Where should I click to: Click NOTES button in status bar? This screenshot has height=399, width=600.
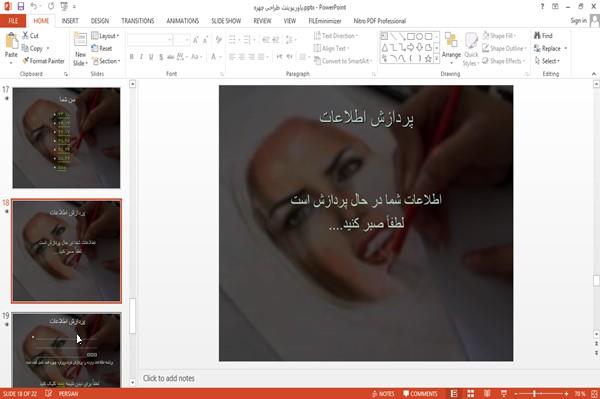click(x=383, y=394)
